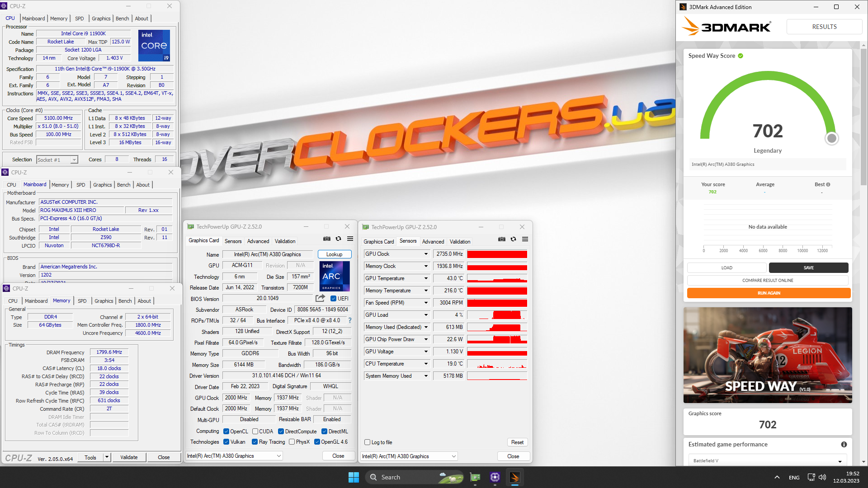Click the volume speaker icon in system tray
This screenshot has height=488, width=868.
[822, 477]
